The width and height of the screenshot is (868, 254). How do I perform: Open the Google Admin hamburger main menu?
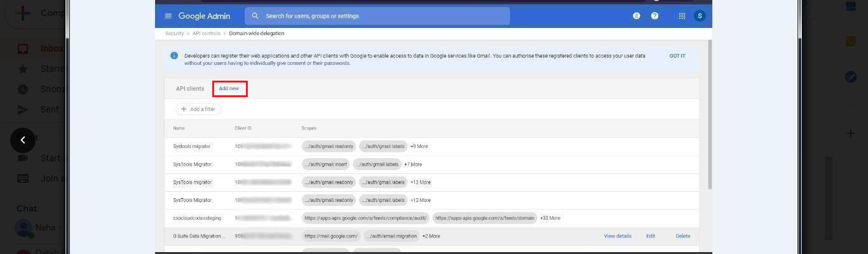168,16
